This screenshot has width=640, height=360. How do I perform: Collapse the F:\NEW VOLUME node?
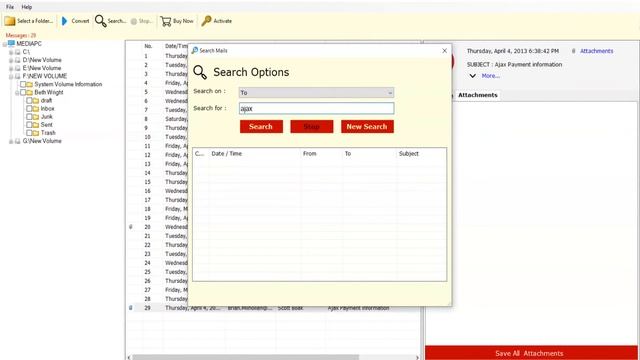(11, 76)
